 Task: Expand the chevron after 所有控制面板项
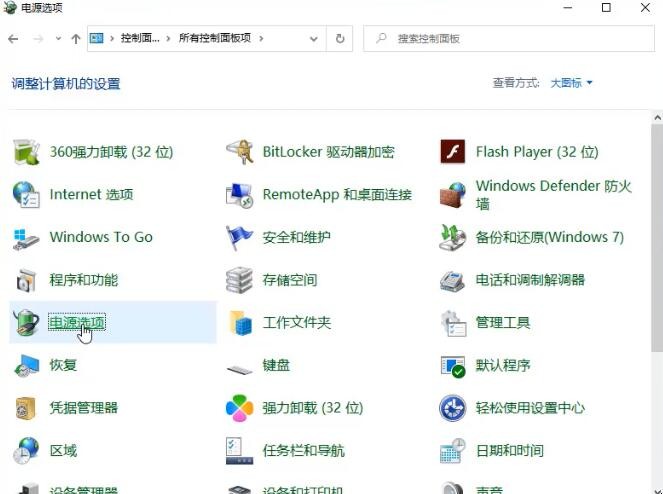point(261,38)
